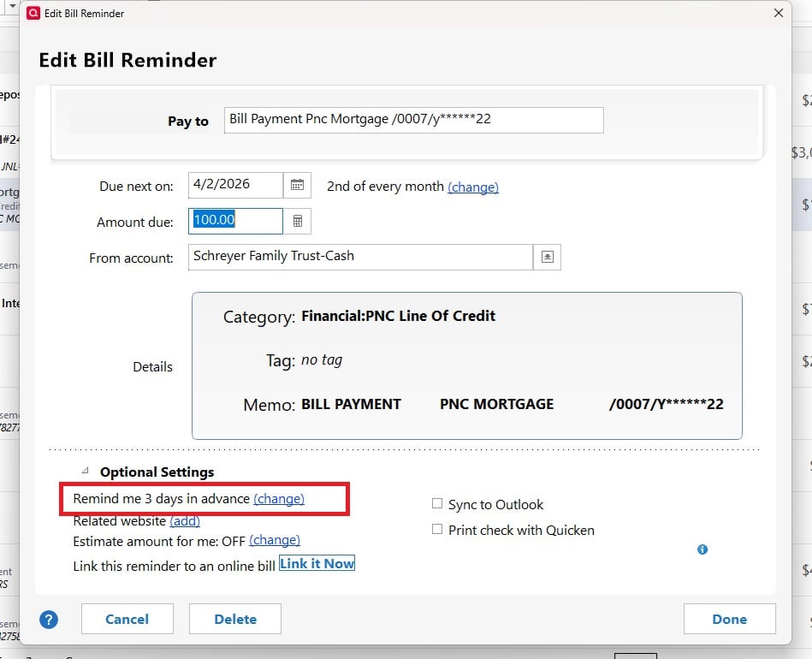Change the 2nd of every month schedule

(473, 187)
